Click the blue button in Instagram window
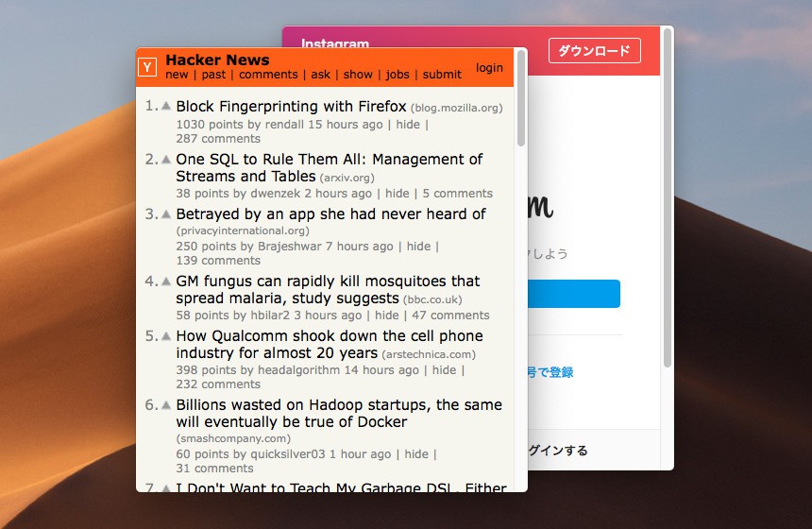 tap(573, 294)
